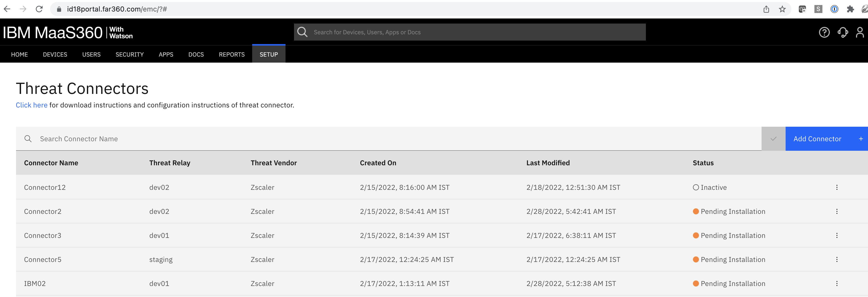Click the S extension icon in browser toolbar
Viewport: 868px width, 297px height.
coord(818,9)
